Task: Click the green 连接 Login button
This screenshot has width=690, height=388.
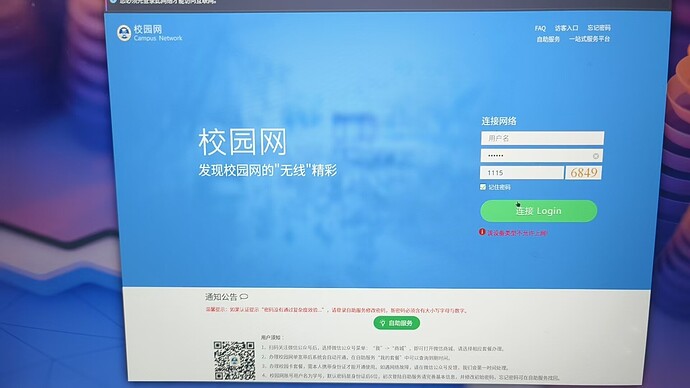Action: tap(539, 211)
